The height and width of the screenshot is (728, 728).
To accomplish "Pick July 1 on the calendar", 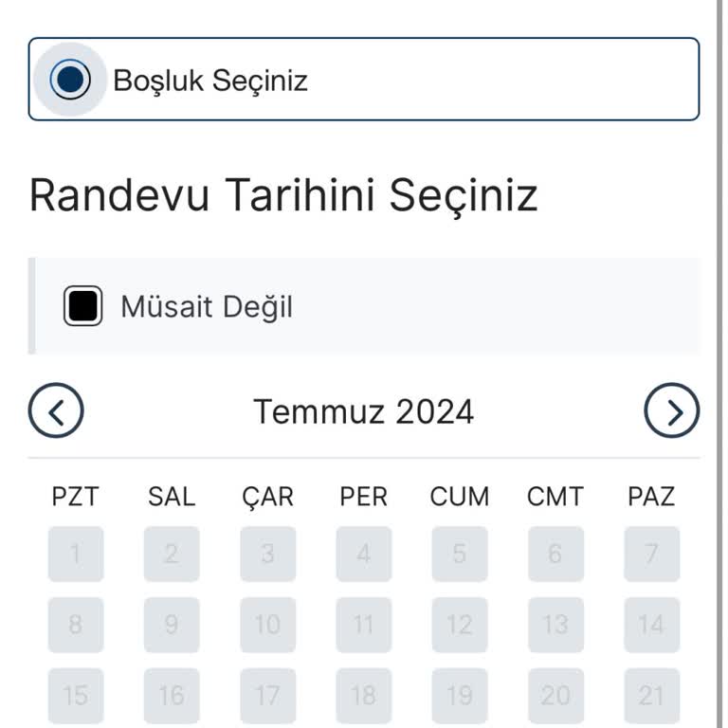I will 76,554.
